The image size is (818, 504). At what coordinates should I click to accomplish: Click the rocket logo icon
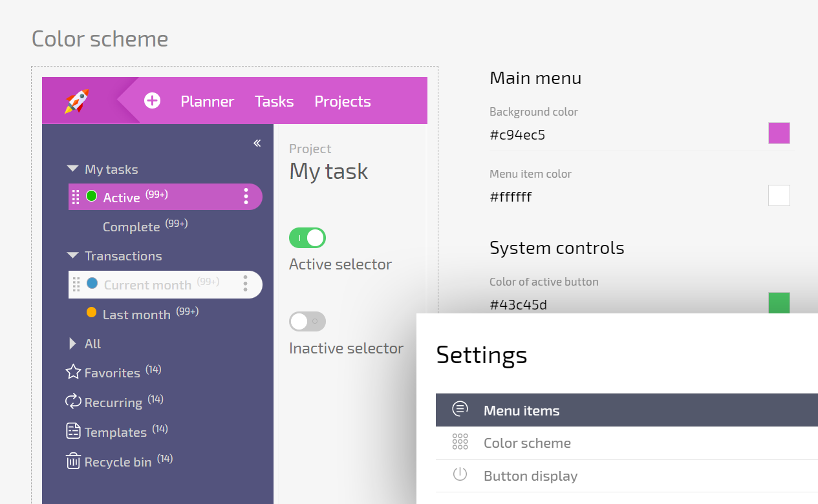[77, 101]
